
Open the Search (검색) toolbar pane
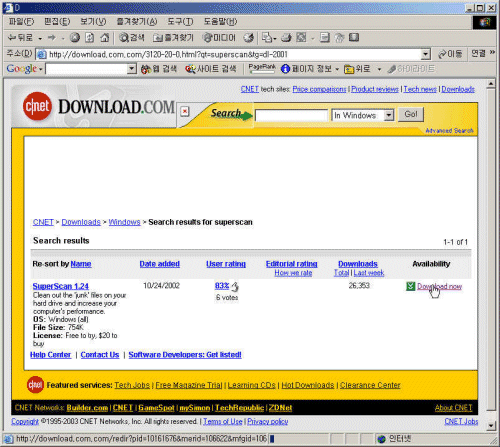[132, 38]
